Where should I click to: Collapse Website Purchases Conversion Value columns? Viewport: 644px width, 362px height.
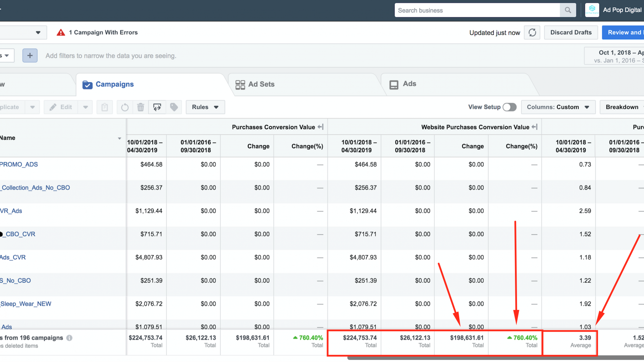pos(535,127)
